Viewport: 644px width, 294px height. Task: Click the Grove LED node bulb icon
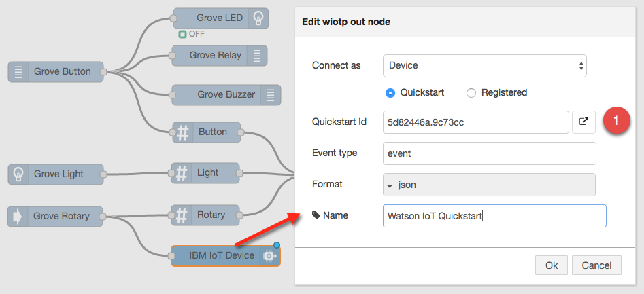[259, 18]
